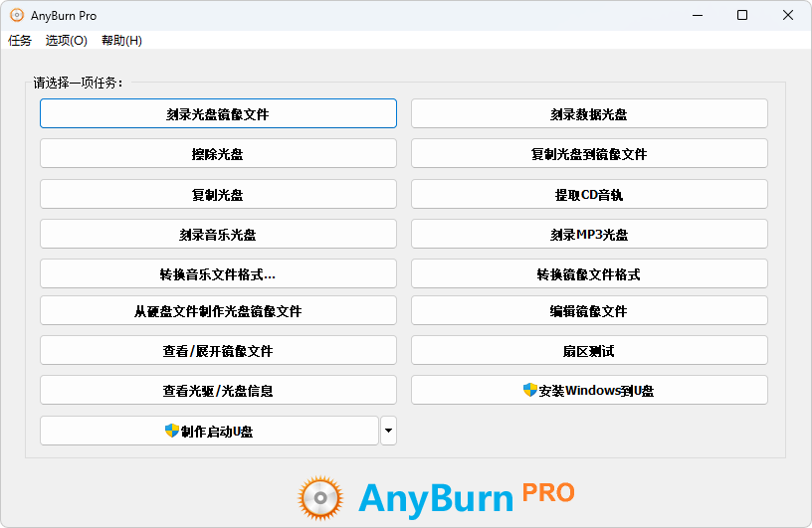Viewport: 812px width, 528px height.
Task: Click the AnyBurn disc icon in title bar
Action: [x=17, y=15]
